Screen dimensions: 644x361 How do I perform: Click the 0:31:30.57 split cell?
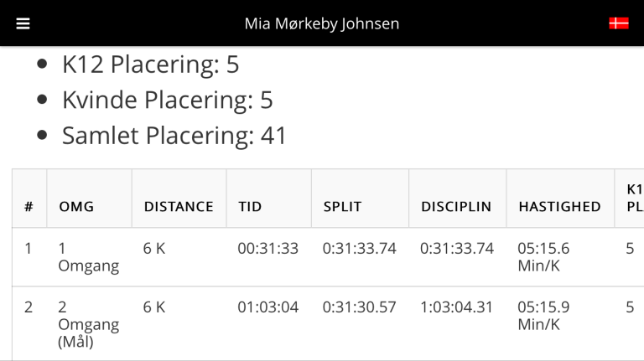point(359,307)
